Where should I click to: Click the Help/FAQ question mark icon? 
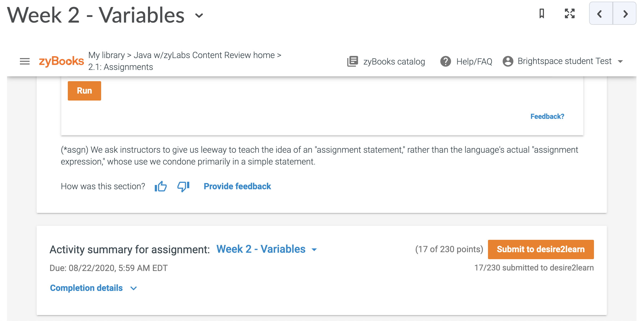445,61
